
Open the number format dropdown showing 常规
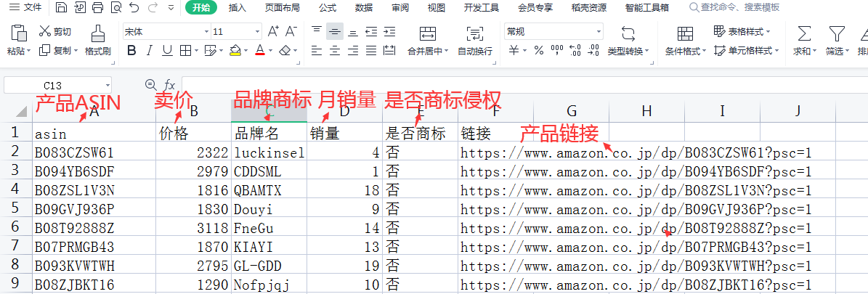click(x=553, y=32)
